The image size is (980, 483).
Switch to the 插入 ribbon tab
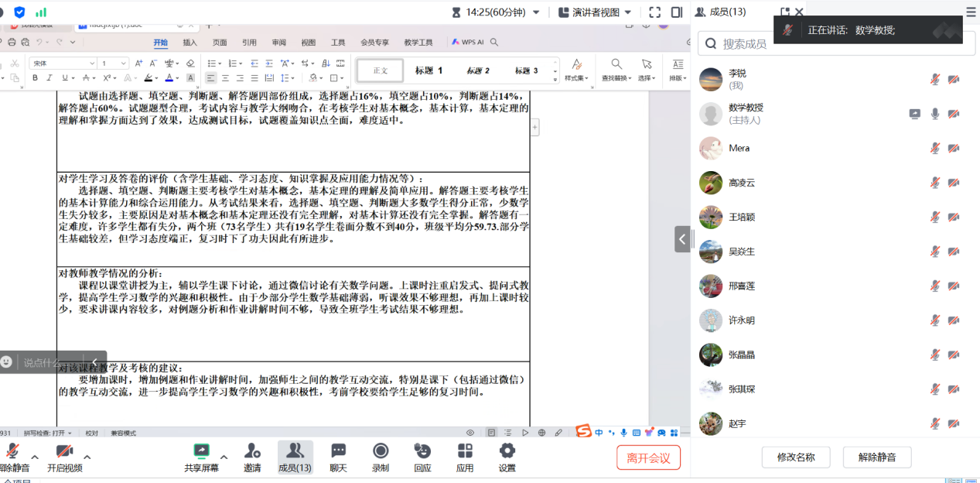pyautogui.click(x=190, y=43)
